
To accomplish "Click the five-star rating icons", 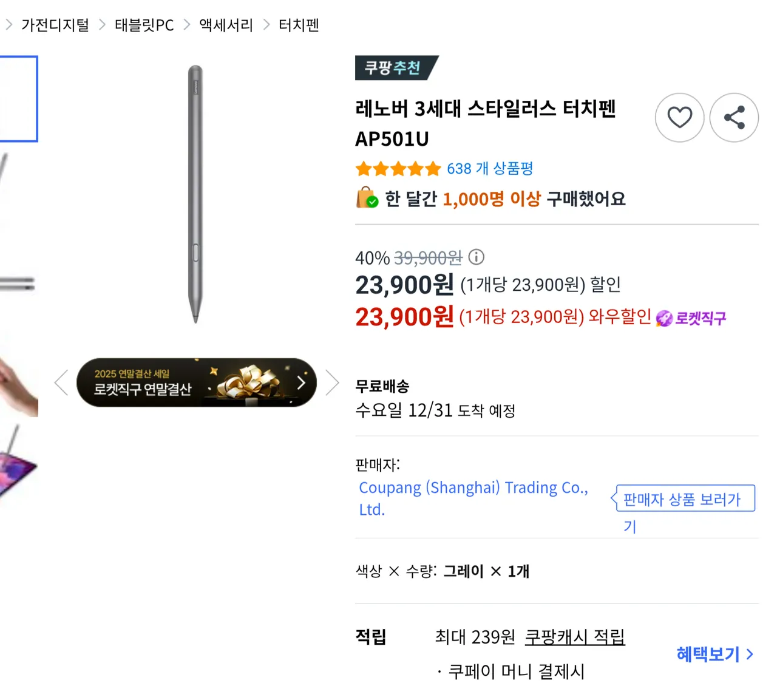I will 398,169.
